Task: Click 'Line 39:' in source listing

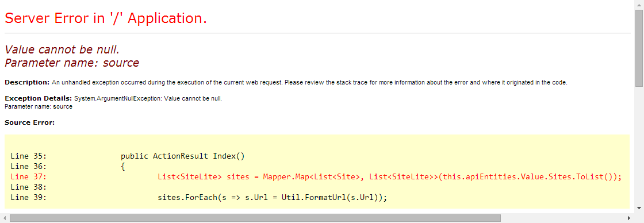Action: 29,198
